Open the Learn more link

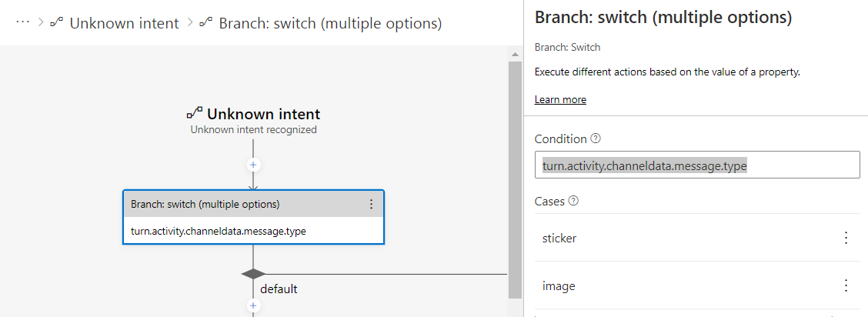(560, 99)
